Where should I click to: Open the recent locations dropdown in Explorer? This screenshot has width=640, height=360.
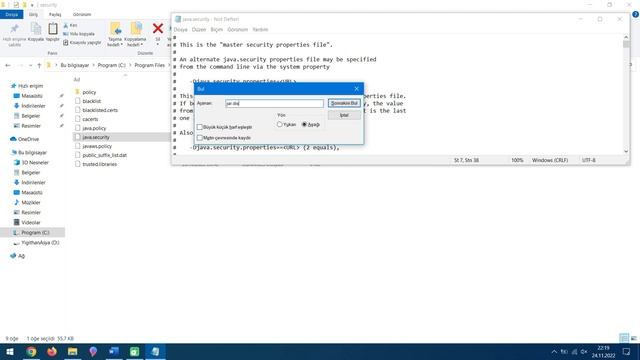click(x=30, y=65)
